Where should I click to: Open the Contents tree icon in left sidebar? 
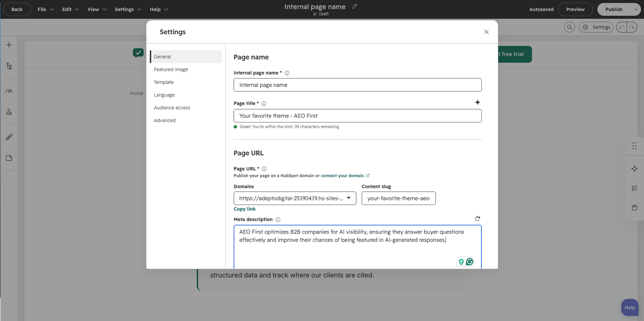[x=9, y=66]
